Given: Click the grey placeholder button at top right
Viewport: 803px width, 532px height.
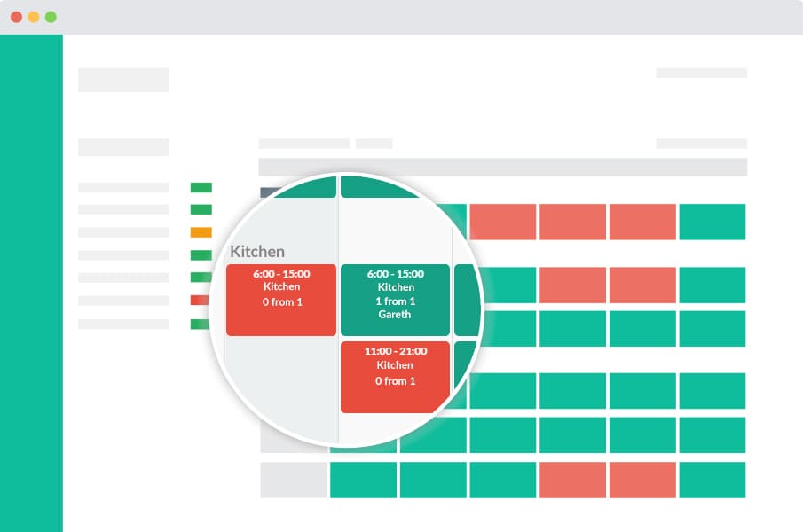Looking at the screenshot, I should click(x=702, y=73).
